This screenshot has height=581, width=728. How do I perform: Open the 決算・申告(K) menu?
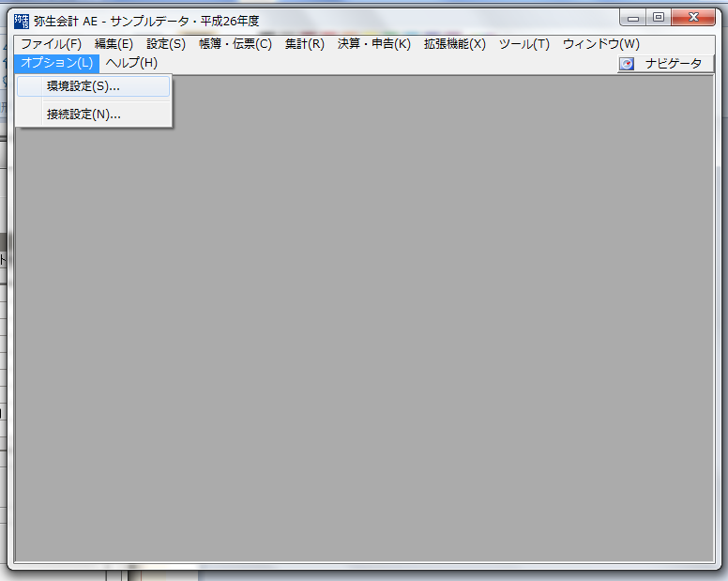click(x=373, y=44)
